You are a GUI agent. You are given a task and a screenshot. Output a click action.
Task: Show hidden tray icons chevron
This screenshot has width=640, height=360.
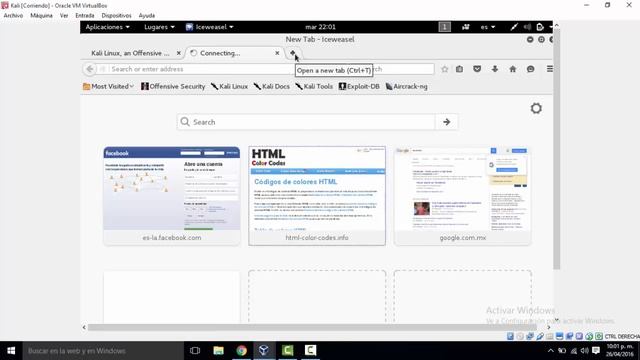point(551,351)
